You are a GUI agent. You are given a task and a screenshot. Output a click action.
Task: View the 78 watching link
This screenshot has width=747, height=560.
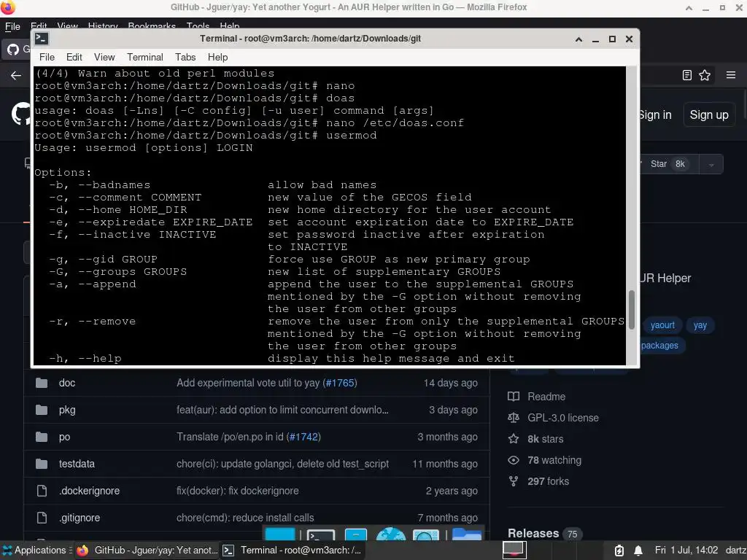[554, 460]
